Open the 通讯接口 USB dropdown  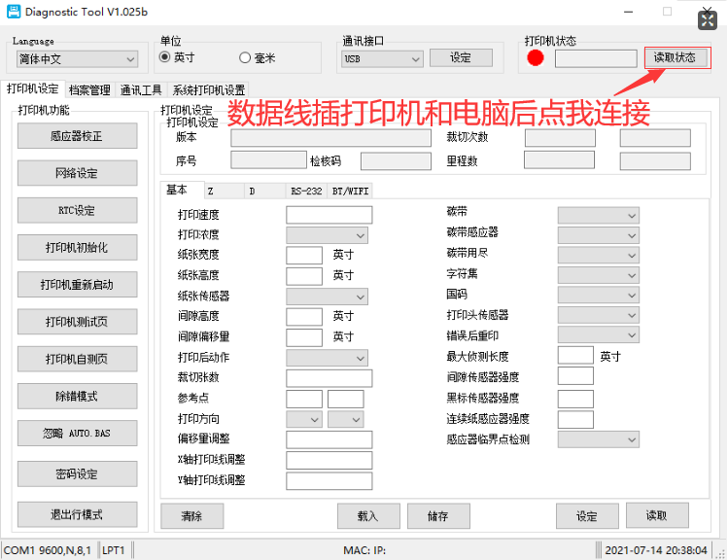pyautogui.click(x=382, y=59)
